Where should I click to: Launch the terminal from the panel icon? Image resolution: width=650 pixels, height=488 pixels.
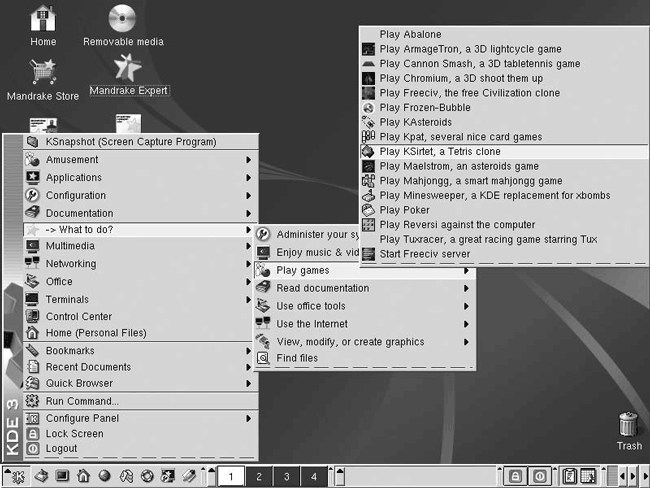coord(62,476)
